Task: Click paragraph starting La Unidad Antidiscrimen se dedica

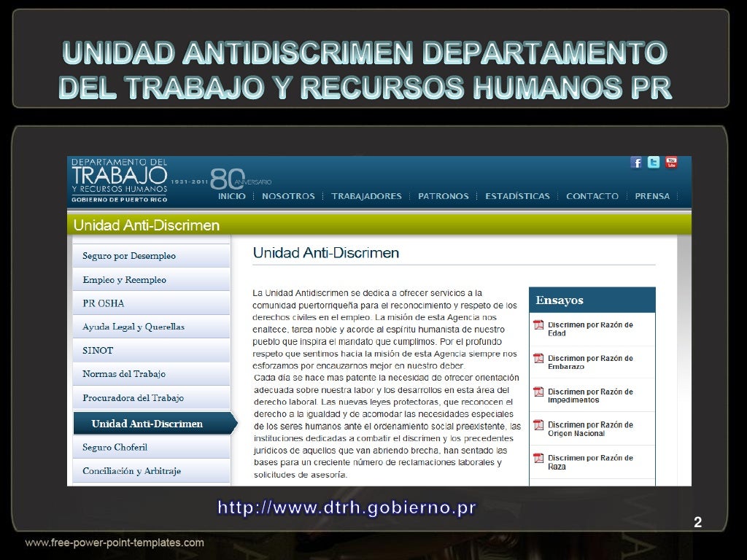Action: [385, 330]
